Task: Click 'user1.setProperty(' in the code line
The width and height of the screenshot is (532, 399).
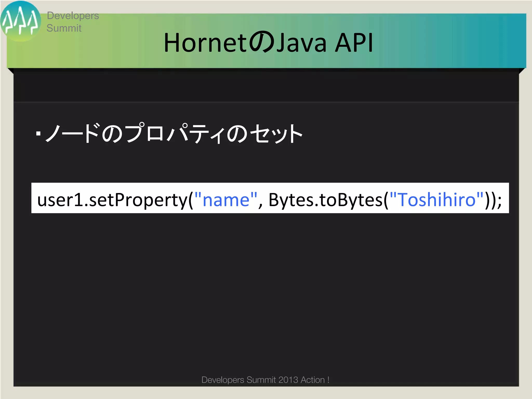Action: pos(115,200)
